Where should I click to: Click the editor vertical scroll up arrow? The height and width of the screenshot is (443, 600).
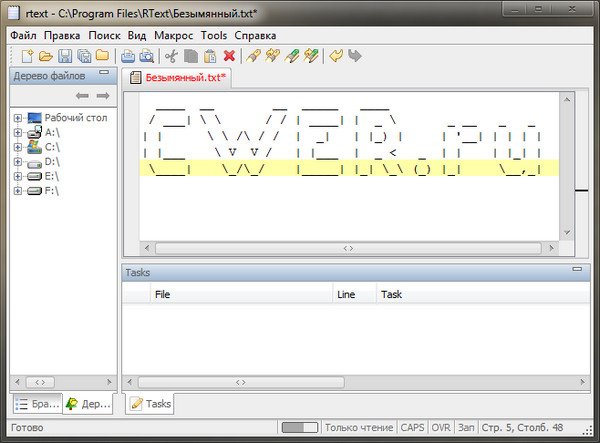567,100
